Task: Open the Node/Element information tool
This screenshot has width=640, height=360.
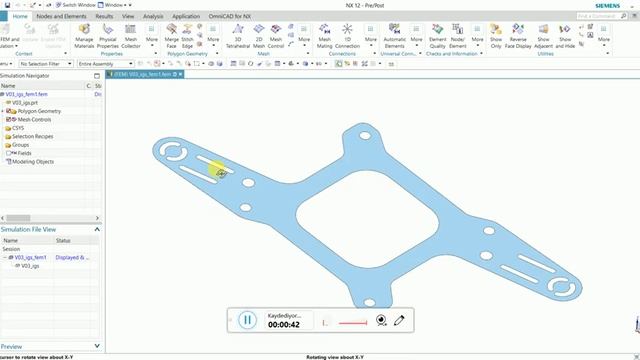Action: click(458, 36)
